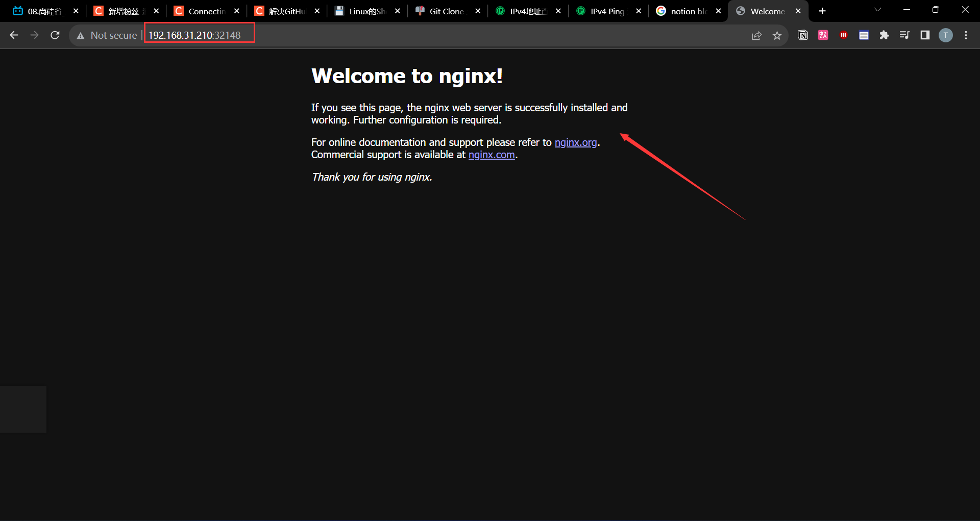Screen dimensions: 980x521
Task: Go back to the previous page
Action: [14, 35]
